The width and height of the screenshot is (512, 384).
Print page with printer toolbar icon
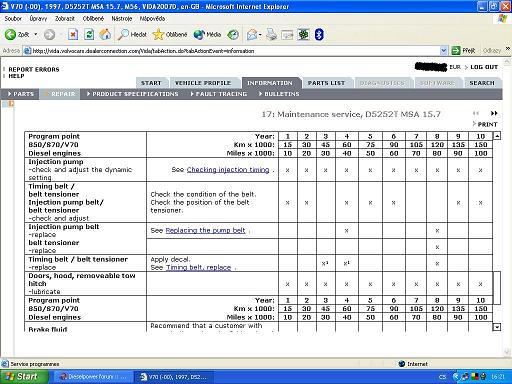pos(271,34)
